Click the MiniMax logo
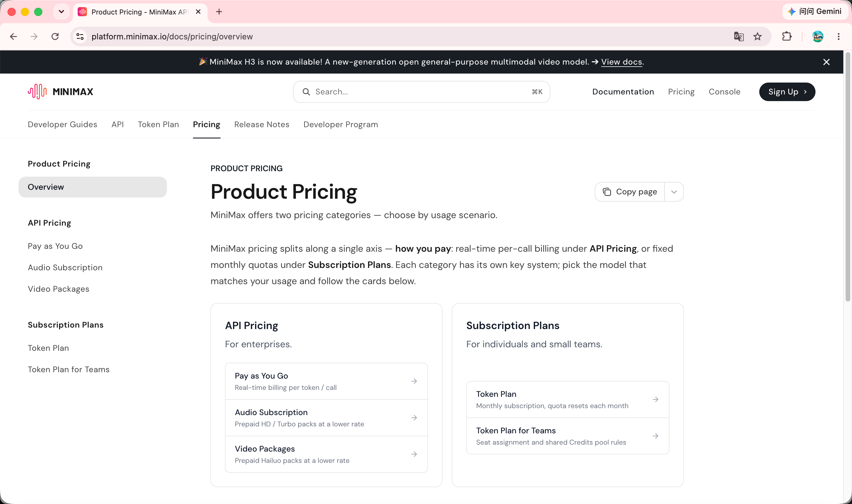Image resolution: width=852 pixels, height=504 pixels. [x=61, y=92]
